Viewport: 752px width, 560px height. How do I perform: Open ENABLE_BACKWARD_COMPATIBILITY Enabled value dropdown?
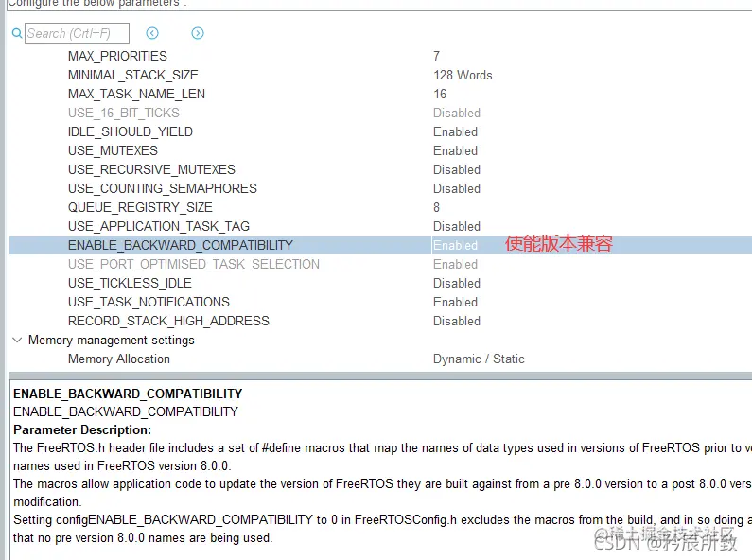[x=455, y=245]
